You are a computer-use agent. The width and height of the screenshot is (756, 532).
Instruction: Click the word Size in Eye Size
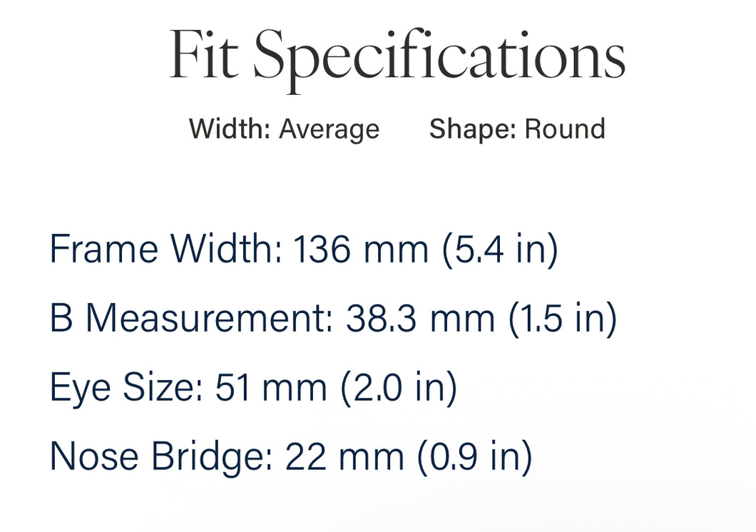(163, 387)
